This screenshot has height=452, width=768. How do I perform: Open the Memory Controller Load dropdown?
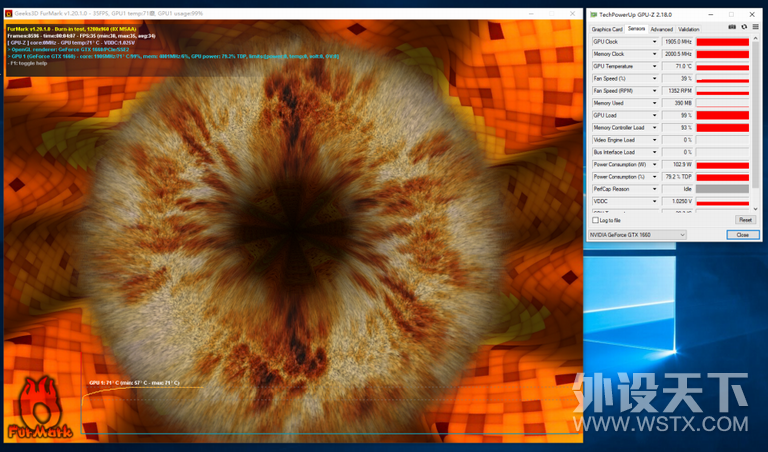point(654,128)
